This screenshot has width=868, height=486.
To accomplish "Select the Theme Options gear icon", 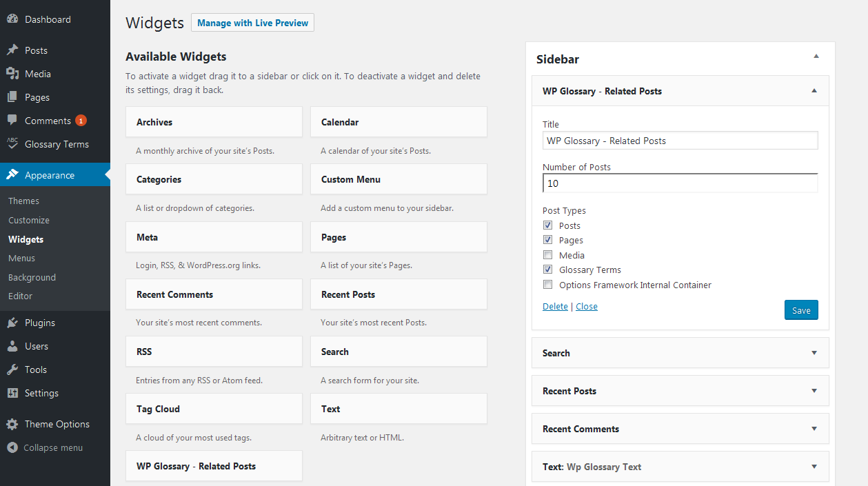I will tap(13, 423).
